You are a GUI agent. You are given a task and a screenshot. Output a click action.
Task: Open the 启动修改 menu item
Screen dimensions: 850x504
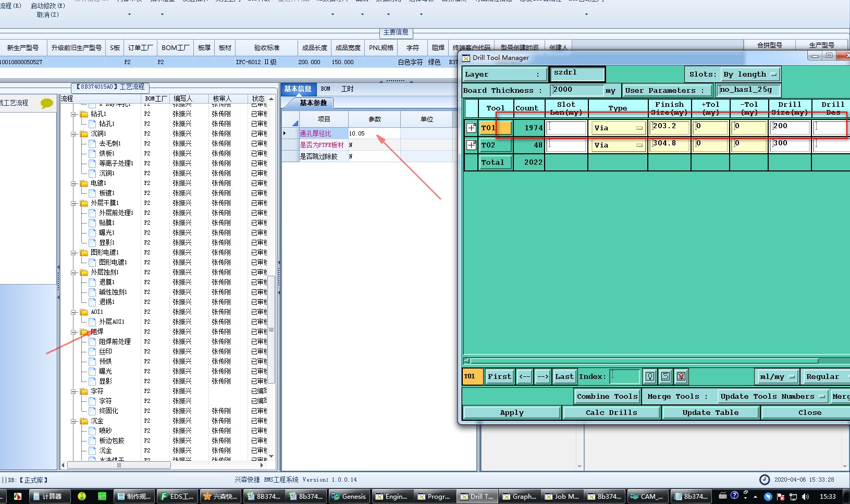coord(48,6)
